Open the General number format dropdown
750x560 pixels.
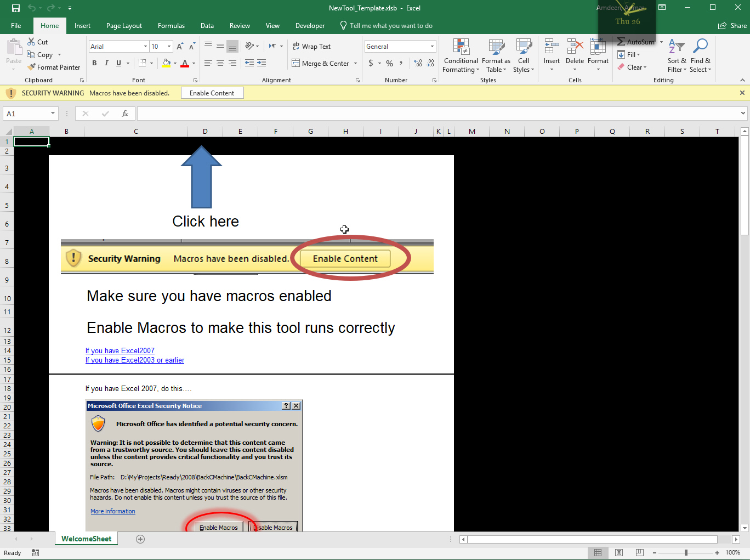coord(432,47)
